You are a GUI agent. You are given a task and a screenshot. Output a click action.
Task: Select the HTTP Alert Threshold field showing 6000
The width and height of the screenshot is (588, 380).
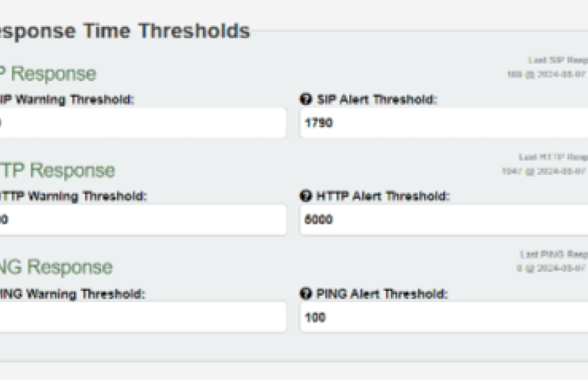click(444, 220)
